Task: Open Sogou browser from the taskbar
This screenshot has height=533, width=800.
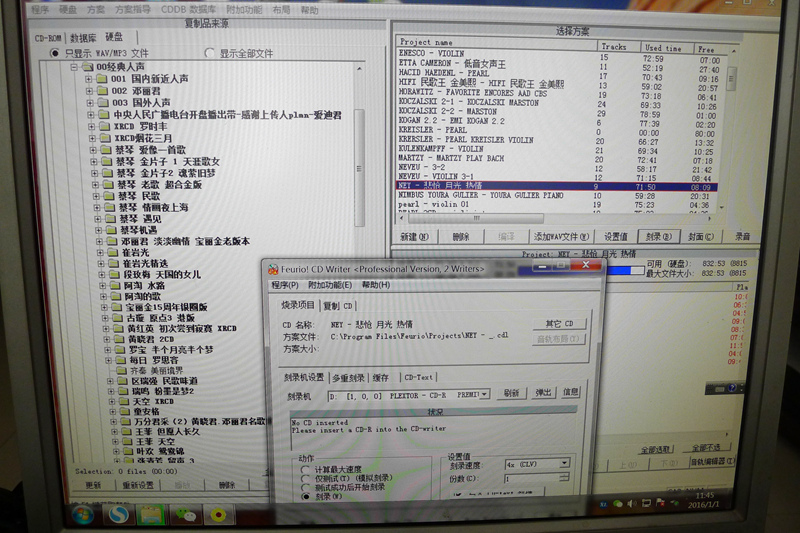Action: pyautogui.click(x=118, y=515)
